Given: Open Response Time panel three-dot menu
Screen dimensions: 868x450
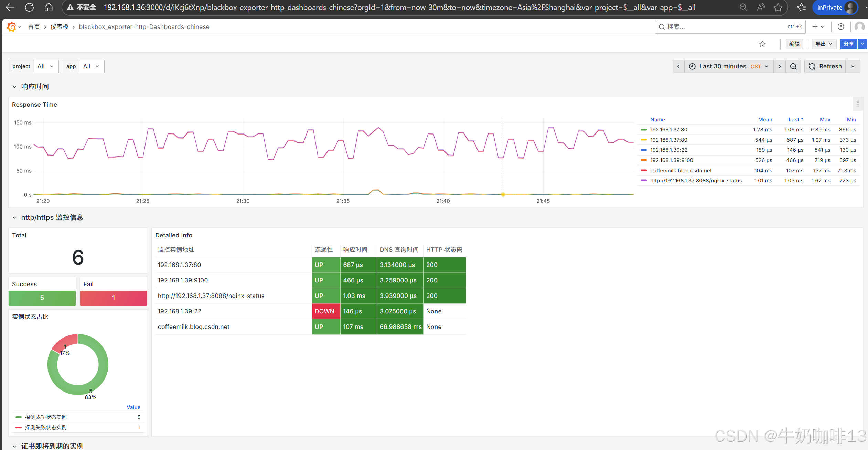Looking at the screenshot, I should 858,104.
